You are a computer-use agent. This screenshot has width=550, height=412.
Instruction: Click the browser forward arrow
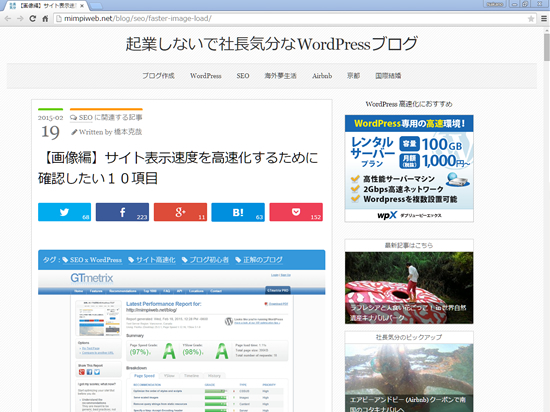[x=20, y=19]
